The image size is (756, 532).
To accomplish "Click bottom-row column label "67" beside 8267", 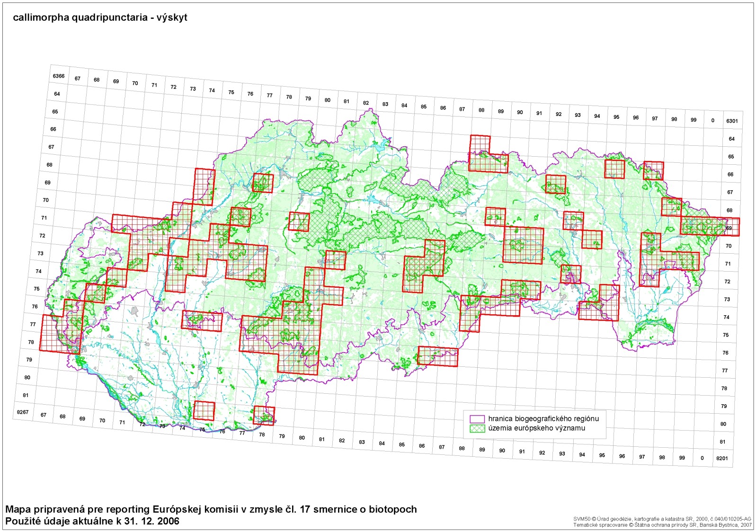I will coord(44,415).
